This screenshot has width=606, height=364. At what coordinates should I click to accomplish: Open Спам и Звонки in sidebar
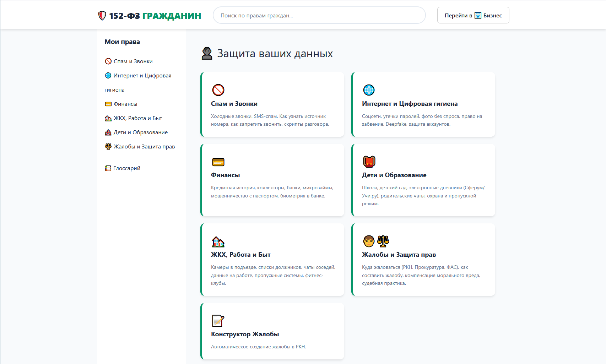(133, 61)
